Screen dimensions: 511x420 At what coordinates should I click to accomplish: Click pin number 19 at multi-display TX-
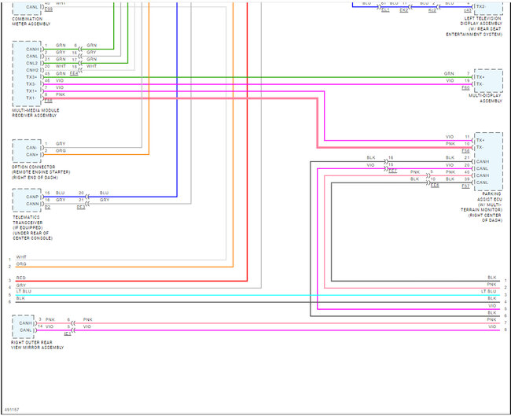click(467, 80)
